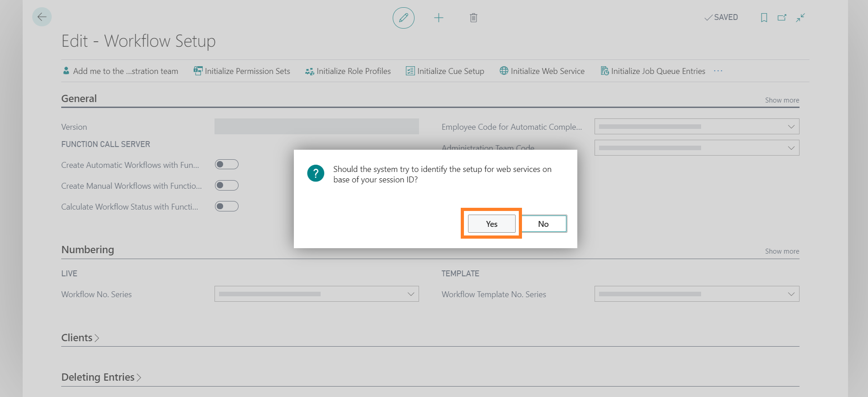This screenshot has width=868, height=397.
Task: Expand the Deleting Entries section
Action: point(101,377)
